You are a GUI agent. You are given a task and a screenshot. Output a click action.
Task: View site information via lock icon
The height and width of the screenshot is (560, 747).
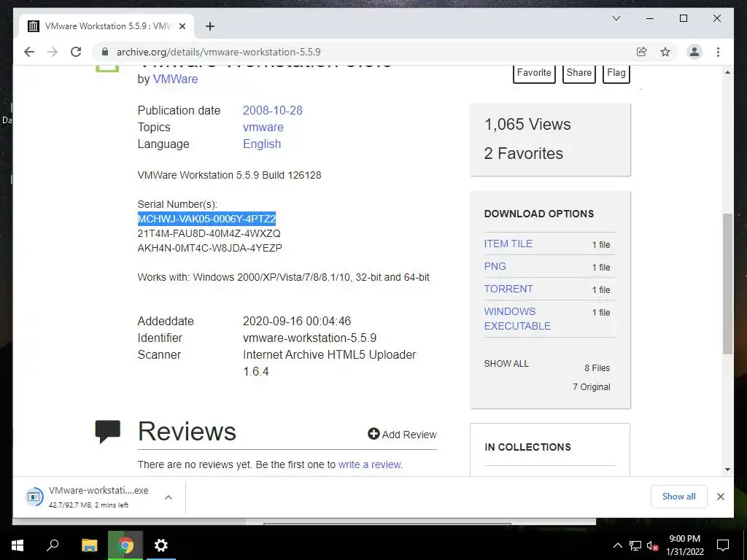point(105,52)
